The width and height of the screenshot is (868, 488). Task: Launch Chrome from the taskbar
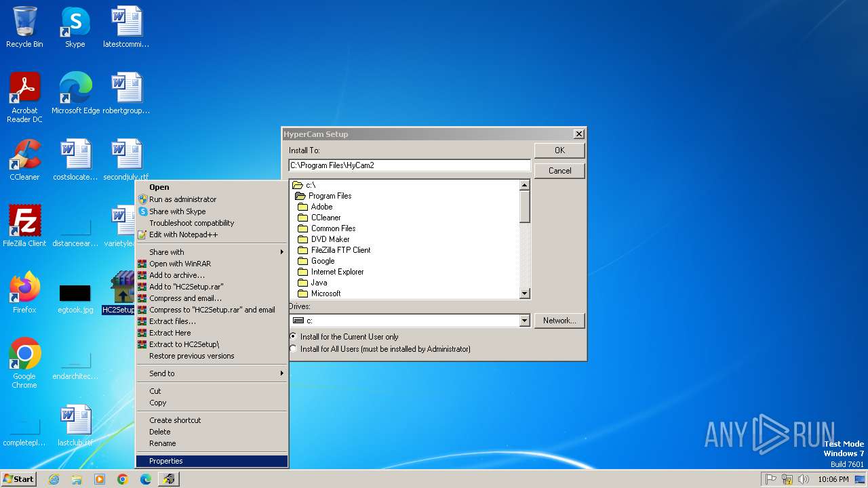coord(123,479)
